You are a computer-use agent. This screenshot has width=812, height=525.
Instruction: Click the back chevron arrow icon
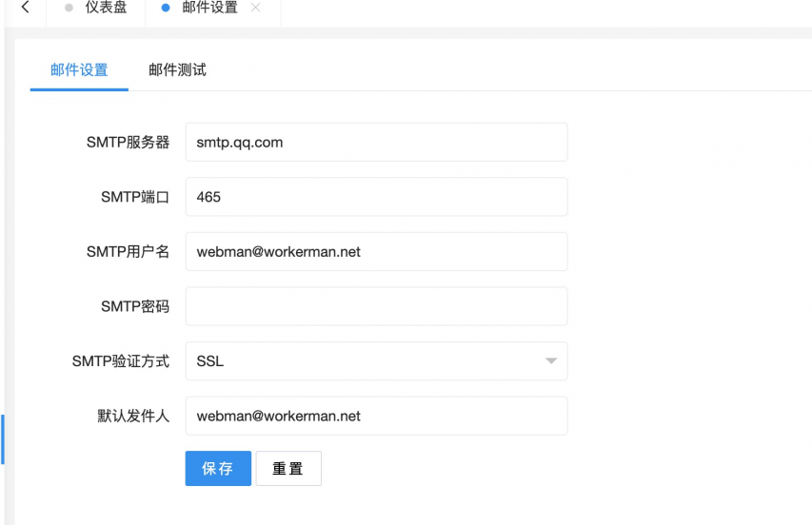(x=25, y=8)
